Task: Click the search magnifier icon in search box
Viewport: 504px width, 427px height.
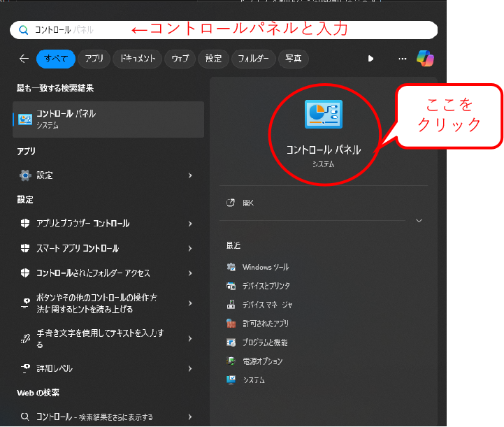Action: pos(24,30)
